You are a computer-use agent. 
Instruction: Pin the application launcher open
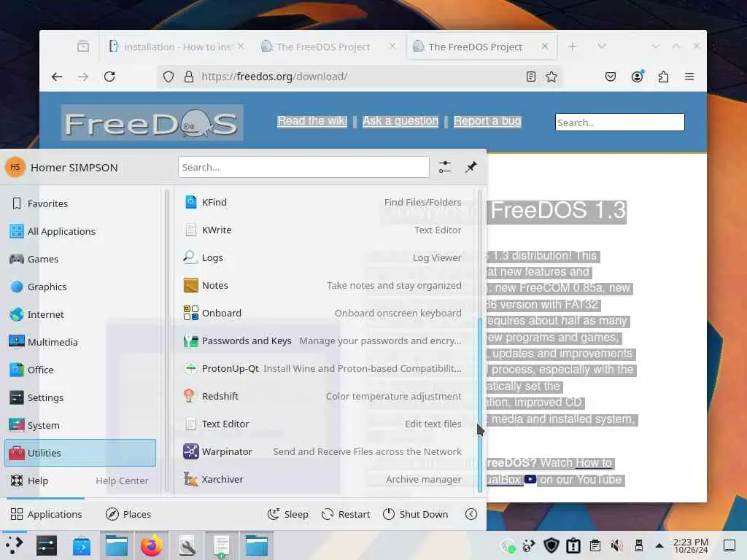pos(471,167)
